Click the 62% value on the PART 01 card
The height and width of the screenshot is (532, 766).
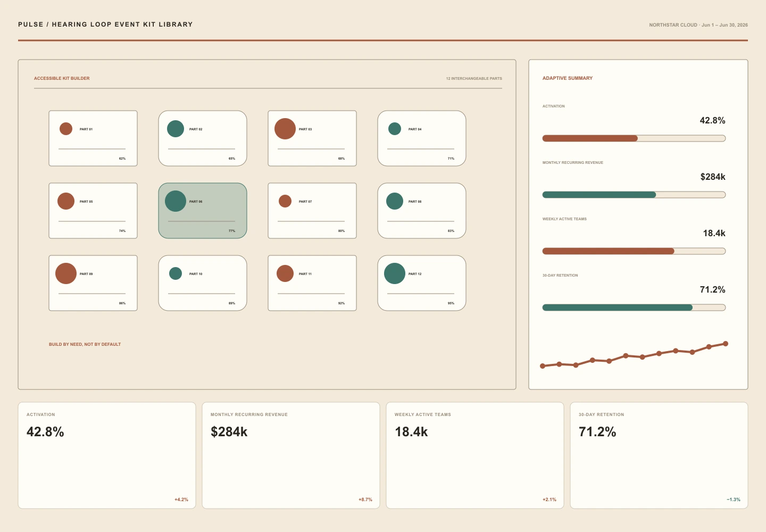122,159
